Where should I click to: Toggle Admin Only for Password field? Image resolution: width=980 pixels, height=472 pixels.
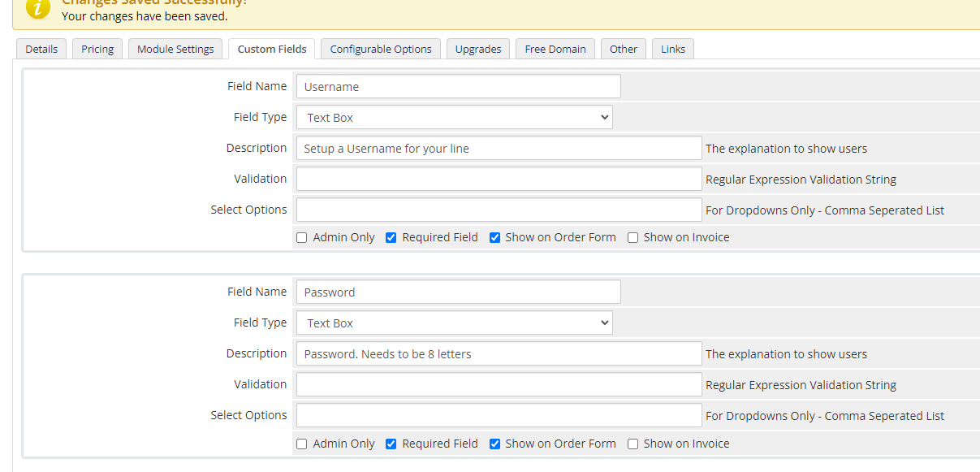click(x=302, y=444)
